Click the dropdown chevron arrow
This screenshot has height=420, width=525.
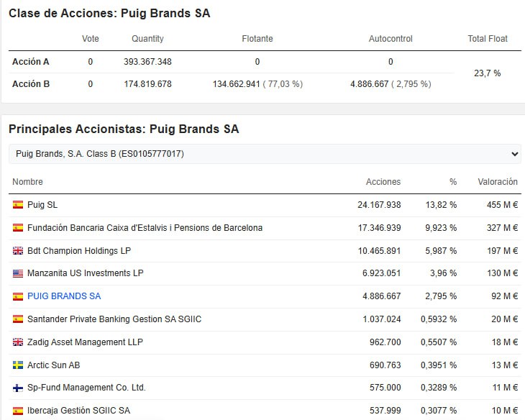pos(515,154)
